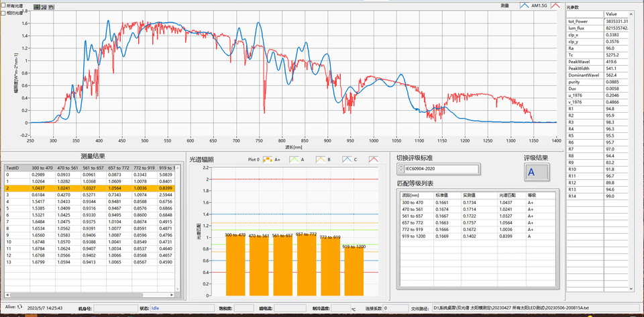Select the graph cursor crosshair tool
This screenshot has height=317, width=644.
coord(36,6)
